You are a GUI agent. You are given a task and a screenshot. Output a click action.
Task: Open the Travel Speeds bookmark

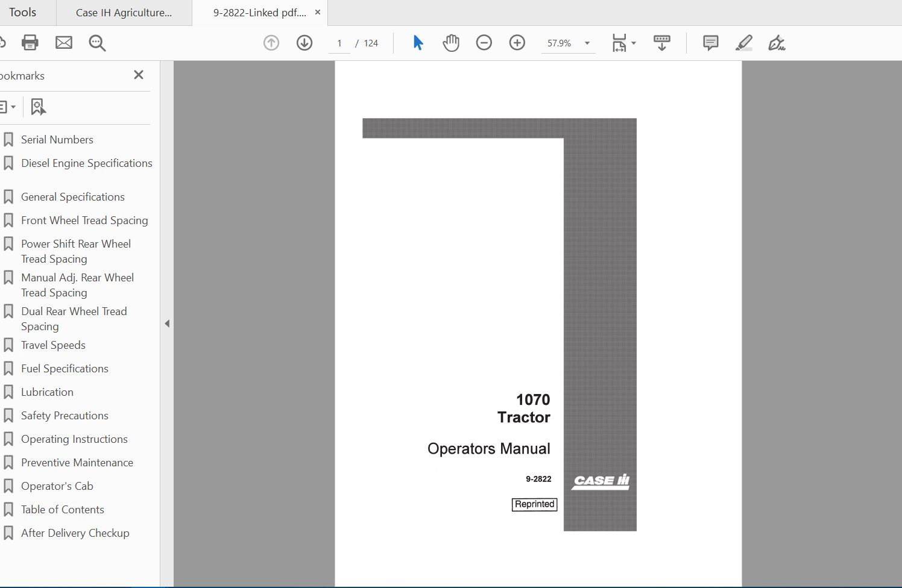point(53,345)
